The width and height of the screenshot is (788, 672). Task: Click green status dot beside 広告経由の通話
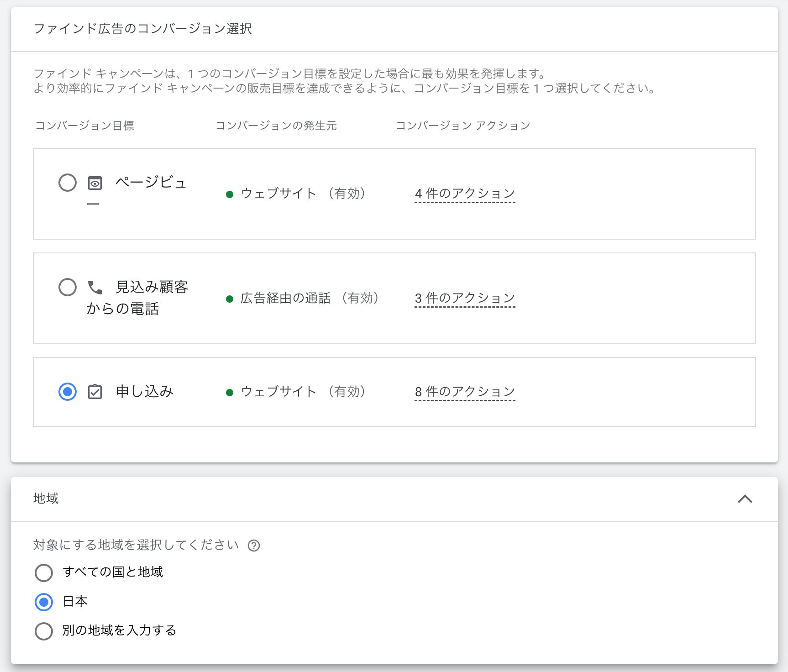(x=230, y=299)
